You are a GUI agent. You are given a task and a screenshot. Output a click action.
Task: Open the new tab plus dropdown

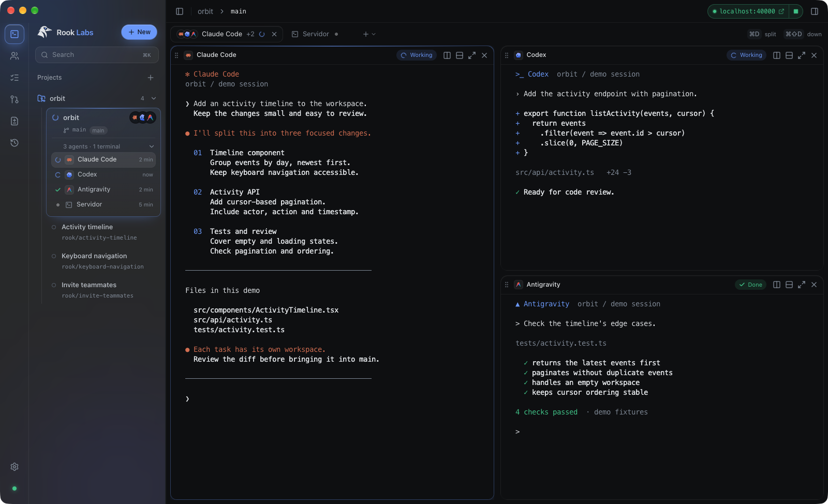tap(369, 34)
